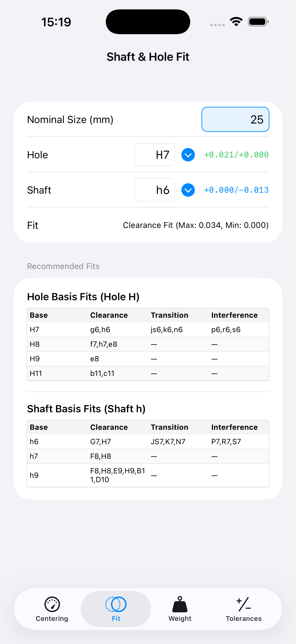296x644 pixels.
Task: Tap the 15:19 clock in status bar
Action: tap(56, 22)
